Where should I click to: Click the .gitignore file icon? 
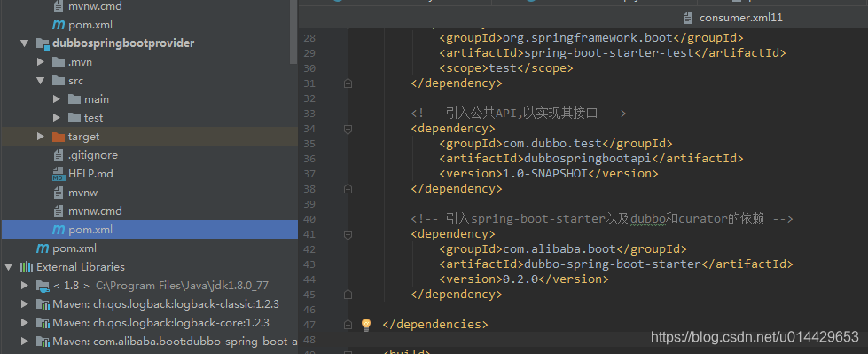[59, 155]
